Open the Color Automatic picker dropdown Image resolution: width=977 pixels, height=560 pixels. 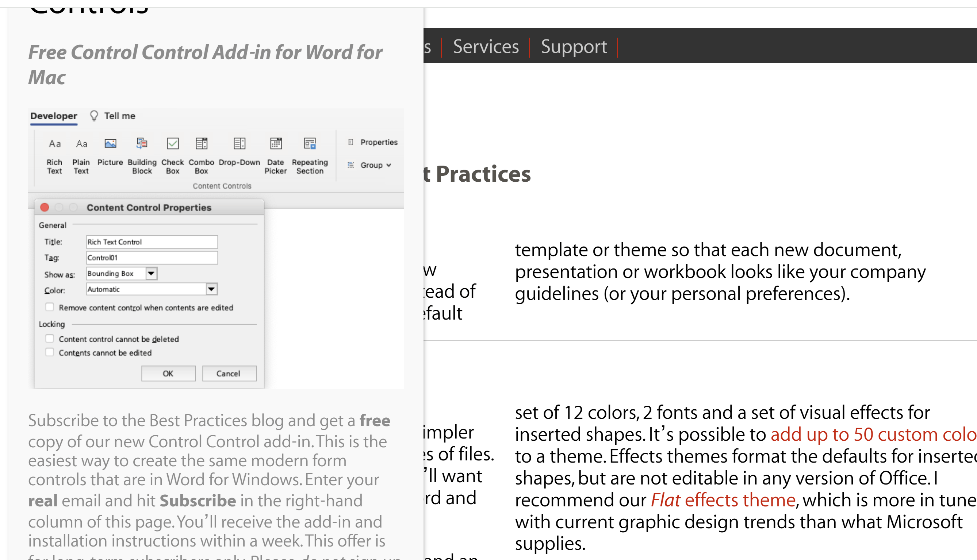211,289
